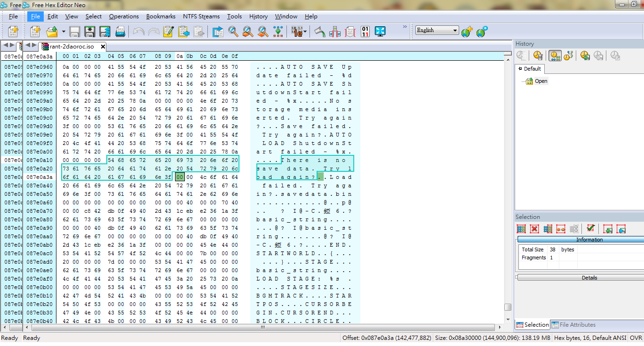Viewport: 644px width, 346px height.
Task: Toggle the green checkmark selection option
Action: 591,229
